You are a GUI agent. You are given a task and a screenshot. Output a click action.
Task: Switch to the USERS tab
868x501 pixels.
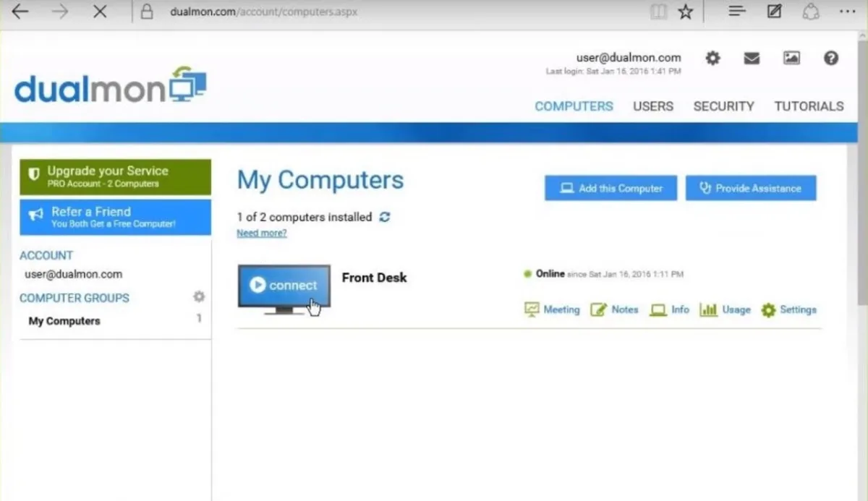tap(653, 106)
